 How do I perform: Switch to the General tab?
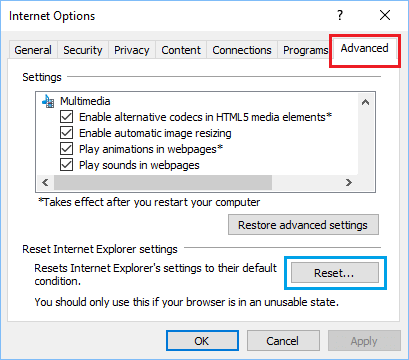click(33, 50)
